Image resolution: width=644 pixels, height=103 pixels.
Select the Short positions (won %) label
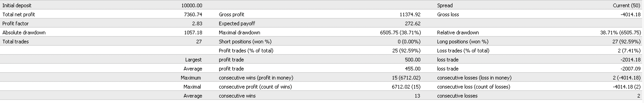click(245, 42)
